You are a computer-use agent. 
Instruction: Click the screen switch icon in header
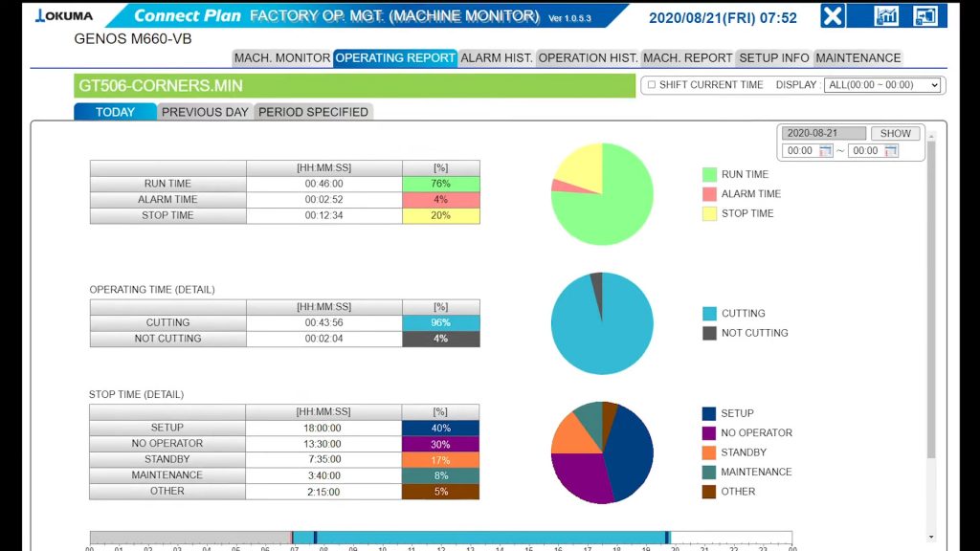924,16
